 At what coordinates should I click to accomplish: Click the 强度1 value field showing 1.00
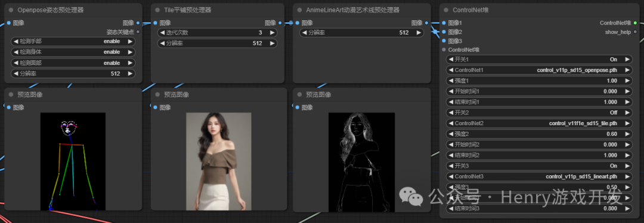click(539, 80)
